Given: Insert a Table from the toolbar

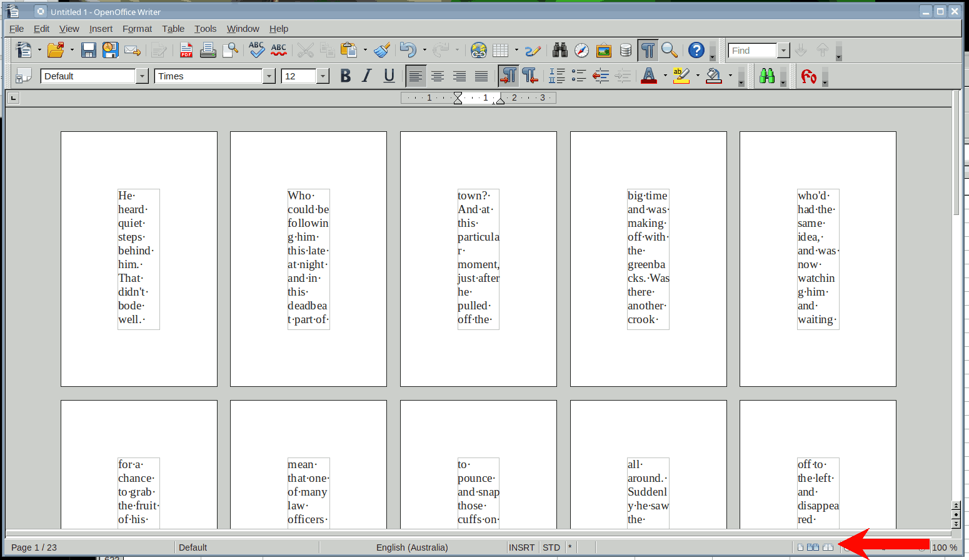Looking at the screenshot, I should tap(501, 50).
